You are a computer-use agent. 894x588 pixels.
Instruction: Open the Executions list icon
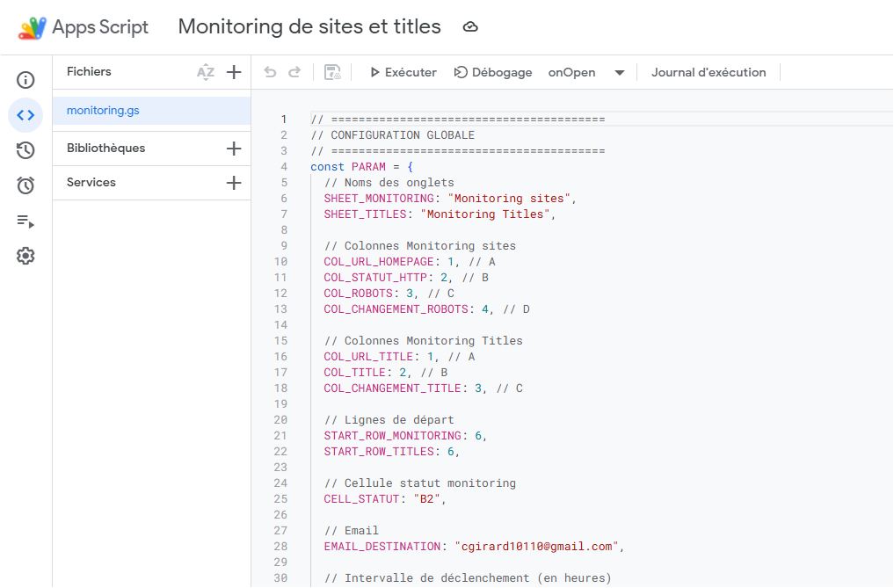coord(25,221)
